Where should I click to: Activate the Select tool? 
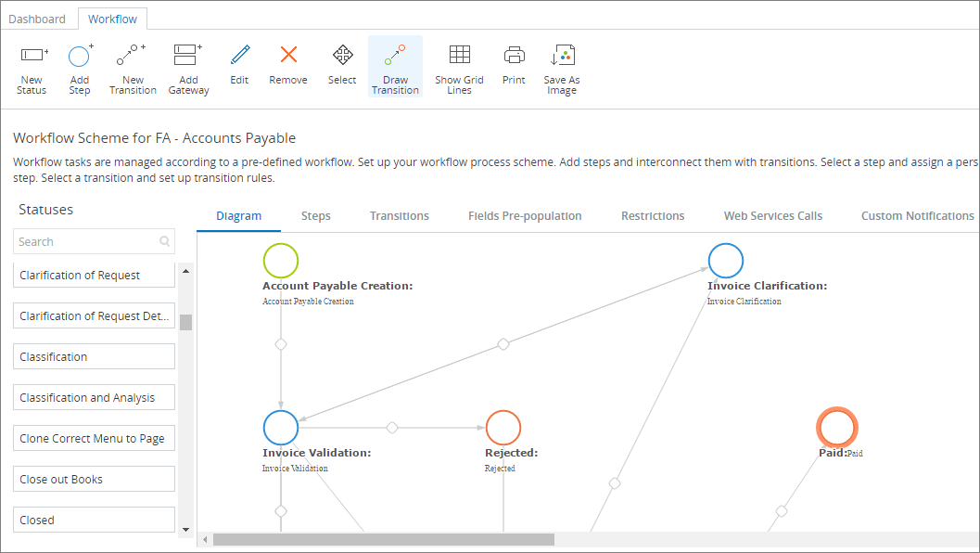(341, 65)
